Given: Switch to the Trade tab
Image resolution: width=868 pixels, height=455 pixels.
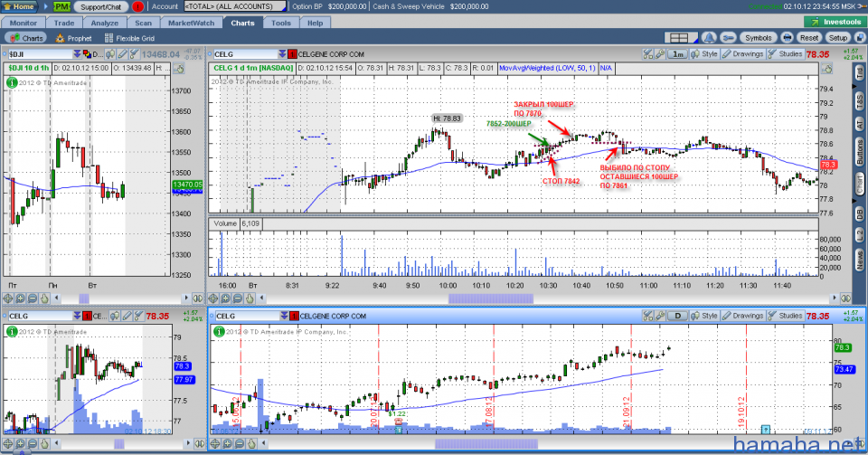Looking at the screenshot, I should point(64,23).
